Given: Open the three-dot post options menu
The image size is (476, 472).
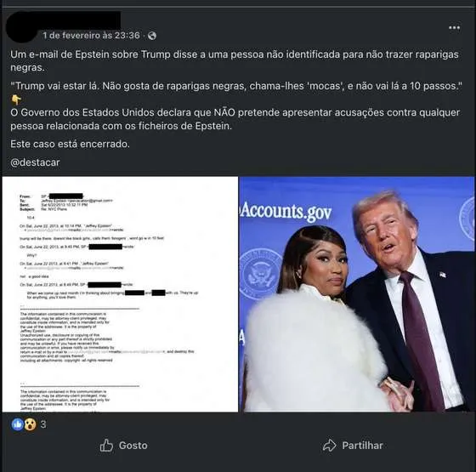Looking at the screenshot, I should point(454,27).
